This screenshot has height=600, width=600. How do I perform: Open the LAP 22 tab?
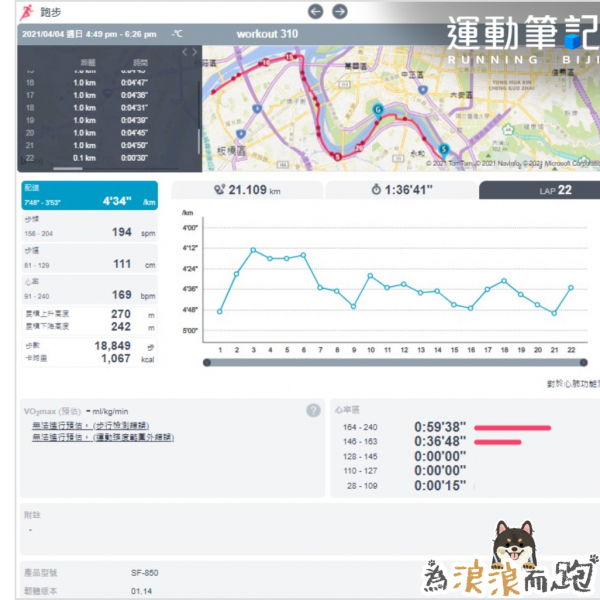pos(539,190)
